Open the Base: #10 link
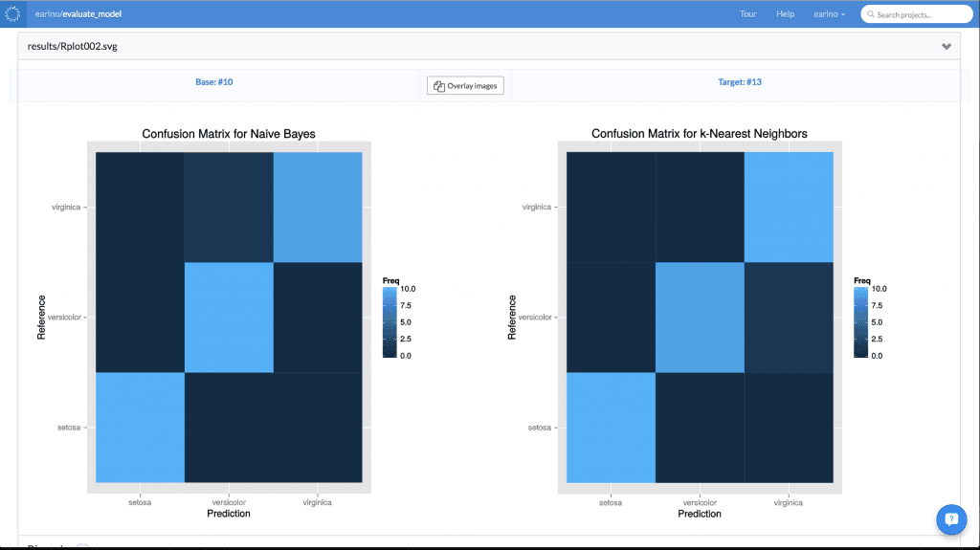Screen dimensions: 980x550 pyautogui.click(x=213, y=82)
